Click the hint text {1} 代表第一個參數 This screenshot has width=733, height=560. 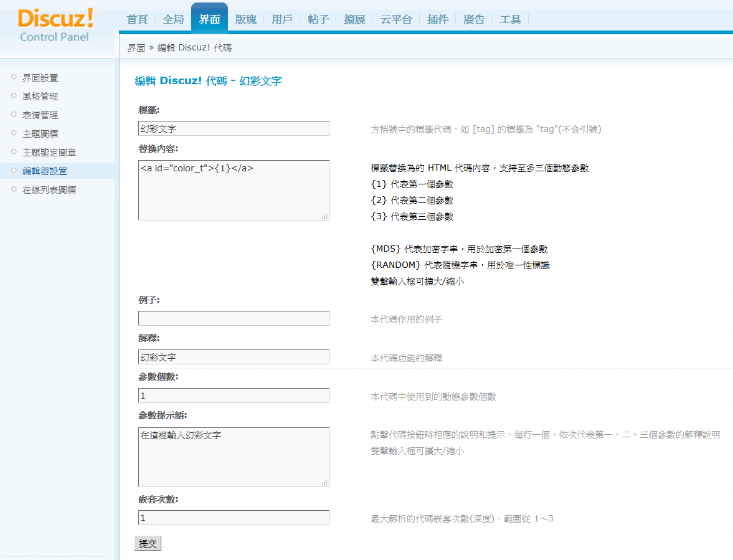coord(412,184)
